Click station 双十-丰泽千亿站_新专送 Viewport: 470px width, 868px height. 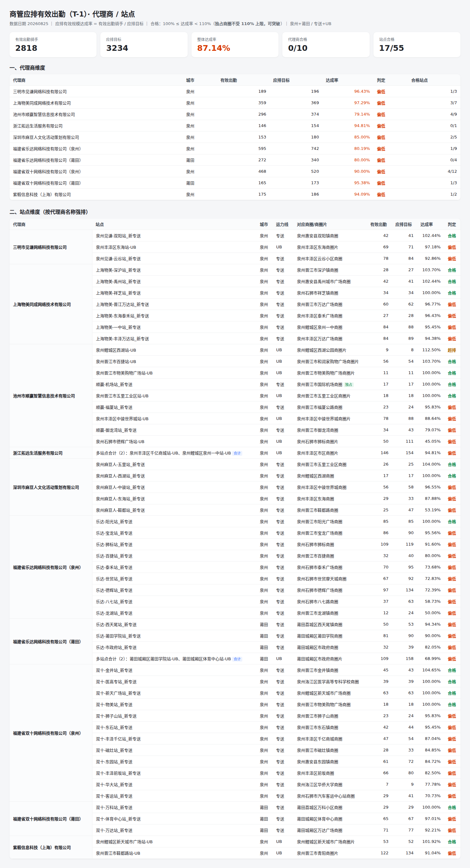(118, 739)
